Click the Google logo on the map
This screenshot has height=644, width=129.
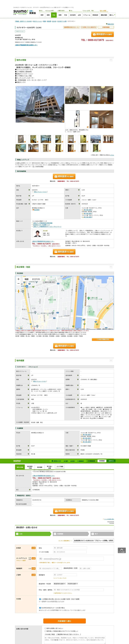(x=19, y=328)
